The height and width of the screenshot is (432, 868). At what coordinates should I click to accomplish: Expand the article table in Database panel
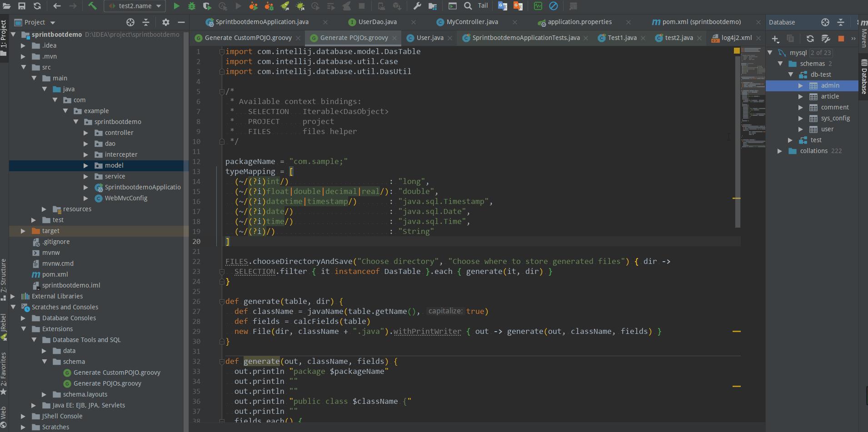pyautogui.click(x=801, y=96)
